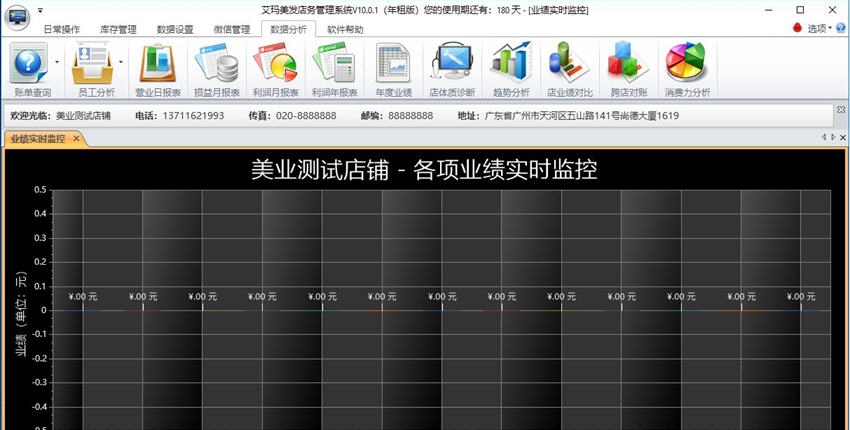Expand the 账单查询 dropdown arrow
This screenshot has height=430, width=850.
tap(57, 62)
